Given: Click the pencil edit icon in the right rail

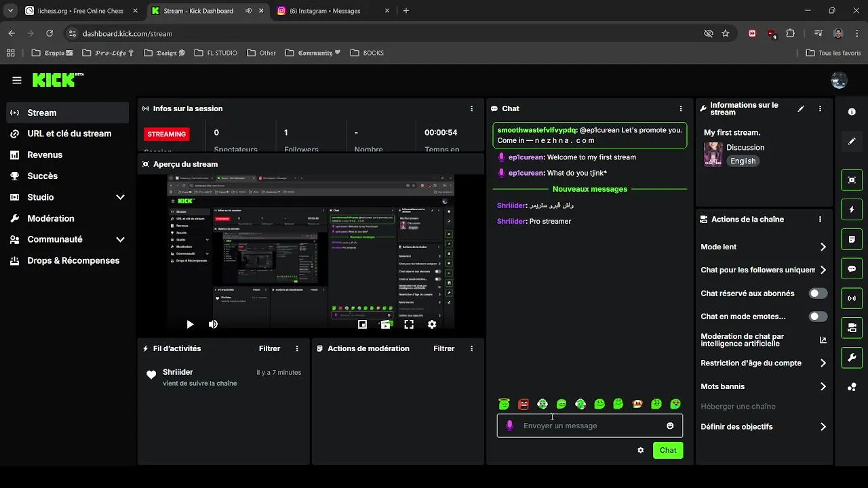Looking at the screenshot, I should point(852,142).
